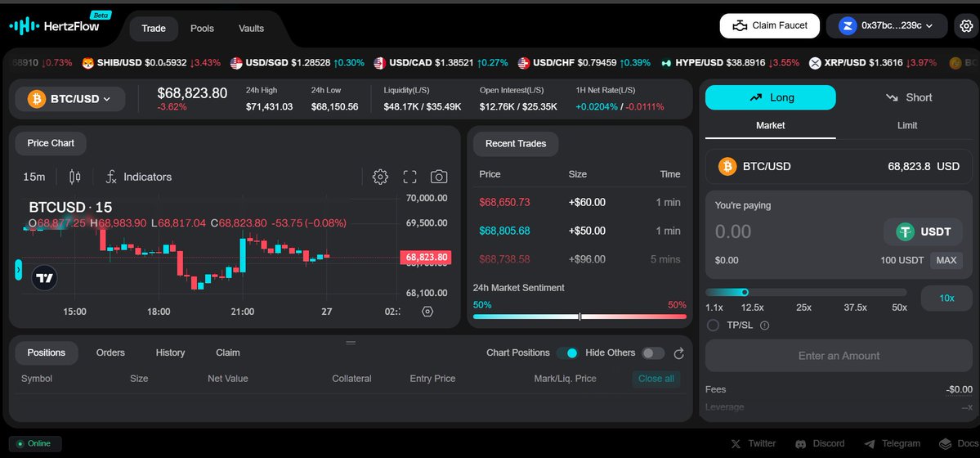Click the 50x leverage label
Viewport: 980px width, 458px height.
(x=899, y=308)
